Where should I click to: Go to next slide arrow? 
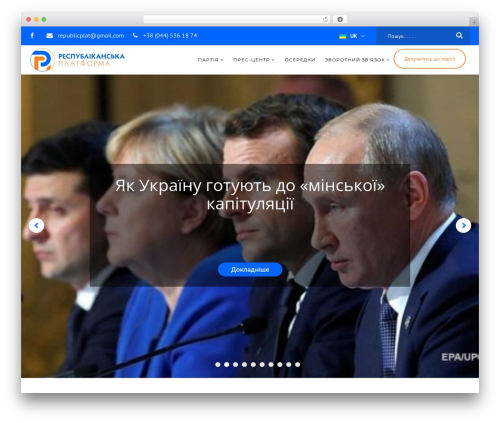pyautogui.click(x=463, y=226)
